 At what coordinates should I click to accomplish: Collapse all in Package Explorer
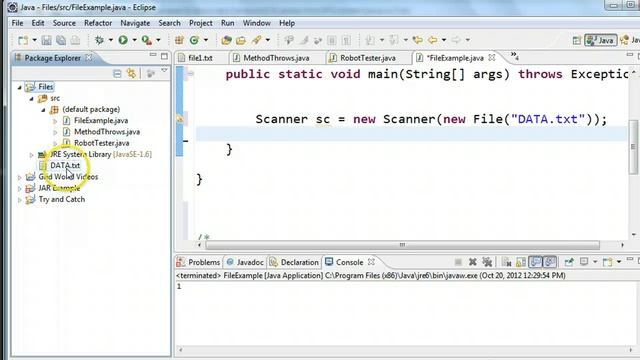[117, 73]
